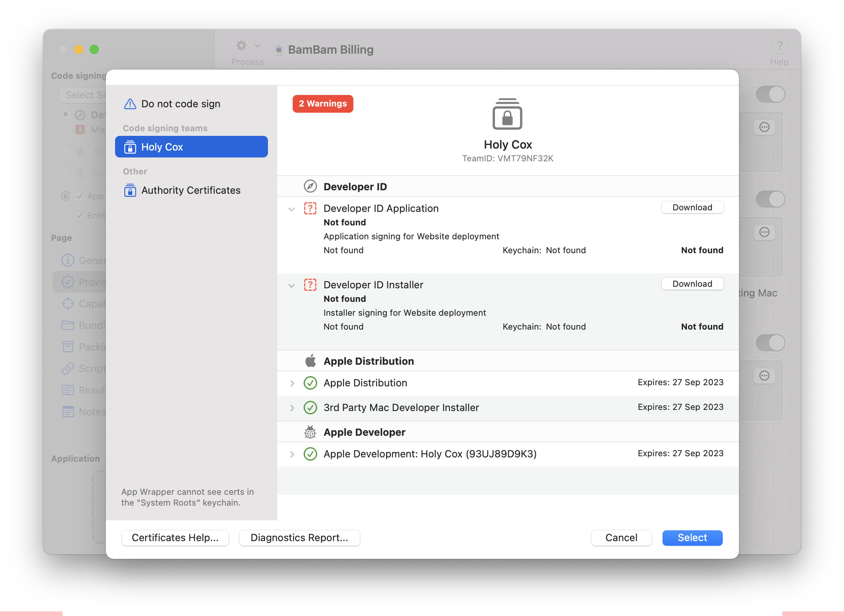Collapse the Developer ID Application row
This screenshot has height=616, width=844.
click(292, 209)
